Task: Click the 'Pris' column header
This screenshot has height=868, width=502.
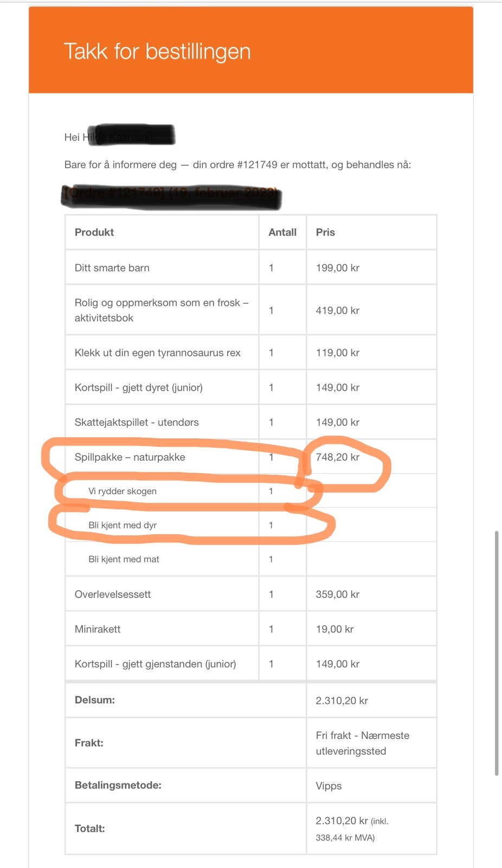Action: pyautogui.click(x=325, y=232)
